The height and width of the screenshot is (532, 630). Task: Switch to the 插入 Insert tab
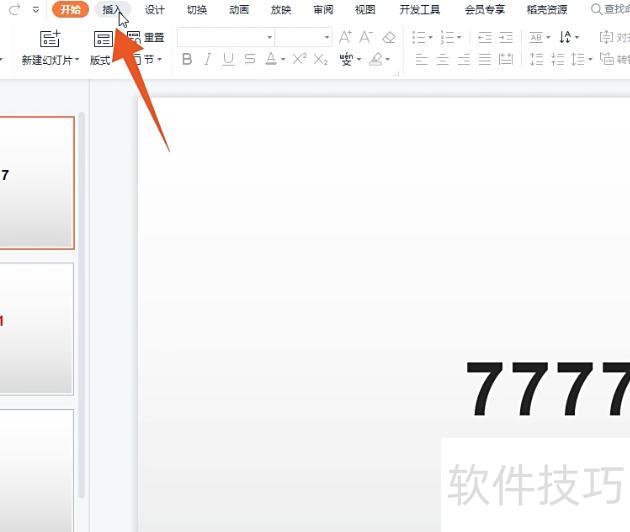coord(112,10)
